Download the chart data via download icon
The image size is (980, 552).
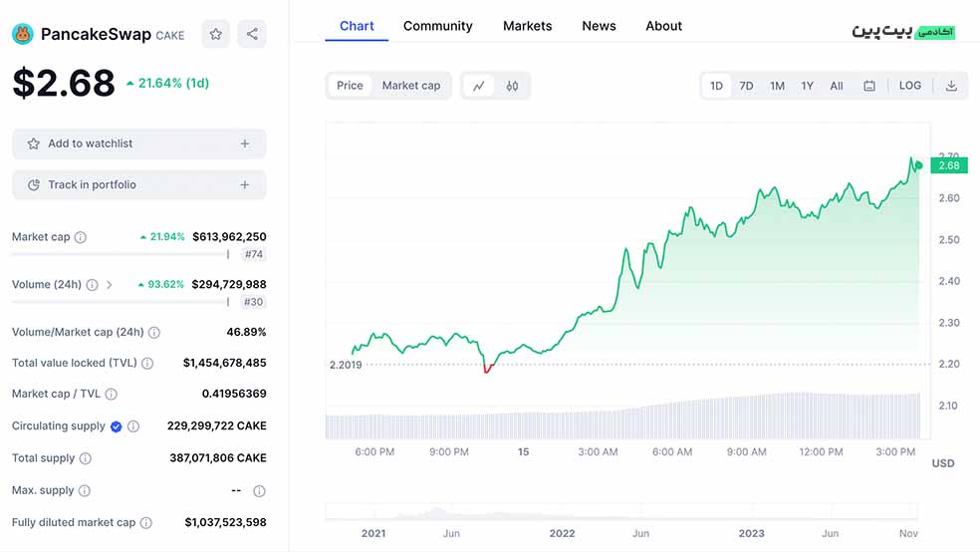(x=951, y=86)
